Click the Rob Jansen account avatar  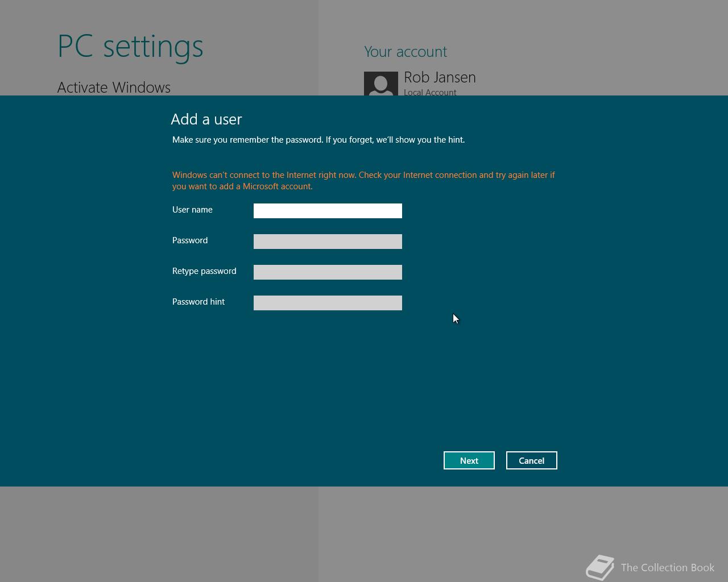click(381, 84)
